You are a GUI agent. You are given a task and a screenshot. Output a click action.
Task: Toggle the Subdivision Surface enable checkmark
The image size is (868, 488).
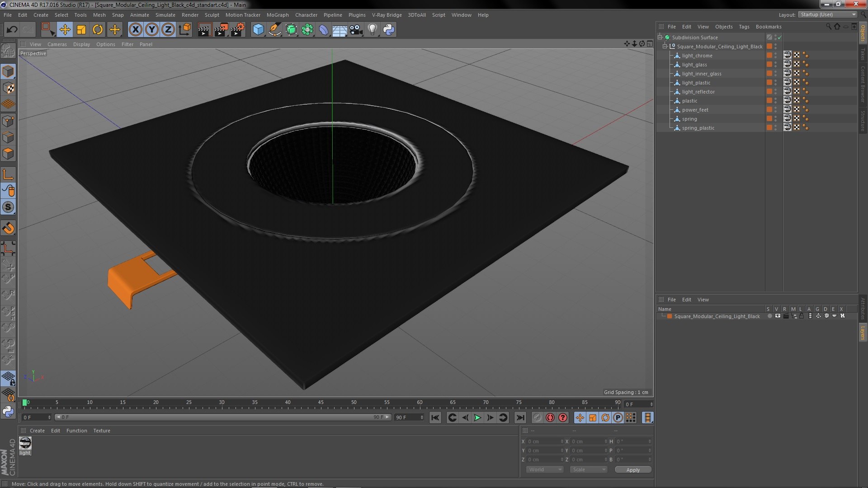point(780,38)
